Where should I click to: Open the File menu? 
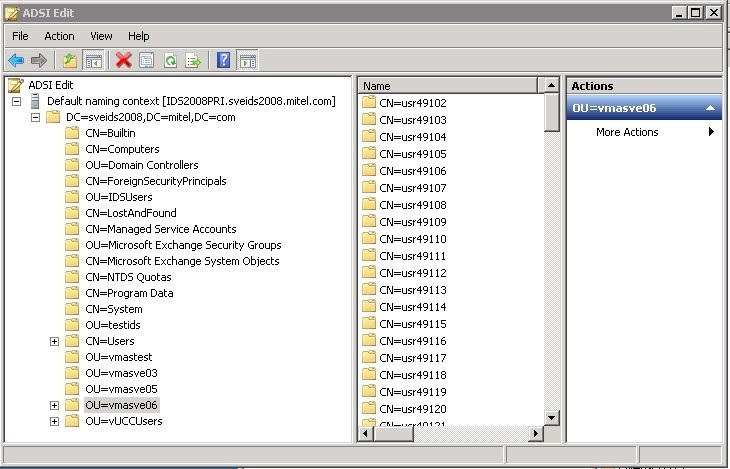(x=20, y=36)
